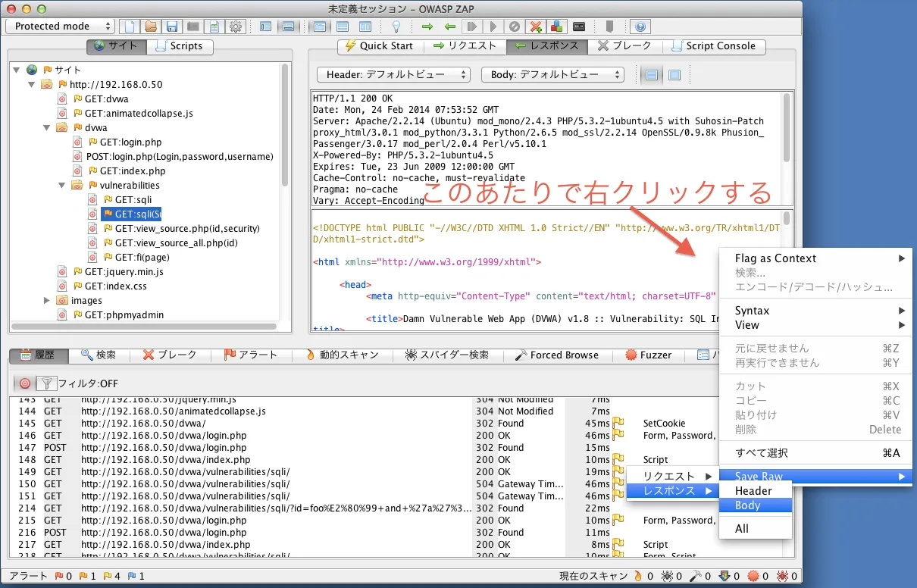Click the Save Session floppy disk icon
917x588 pixels.
pos(172,27)
